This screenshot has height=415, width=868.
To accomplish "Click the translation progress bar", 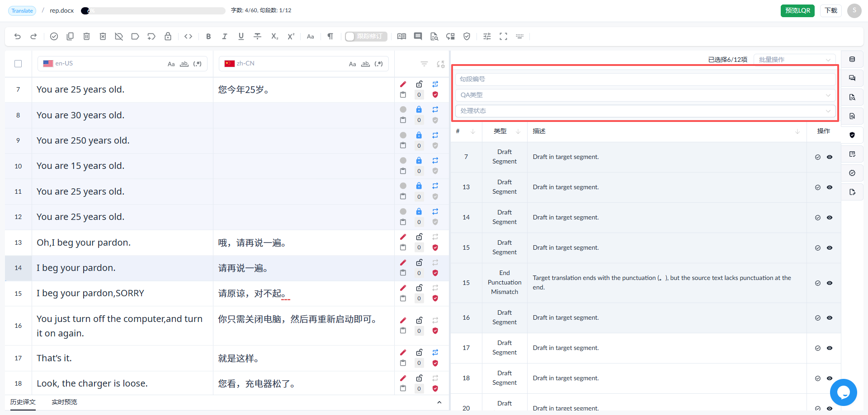I will [153, 11].
